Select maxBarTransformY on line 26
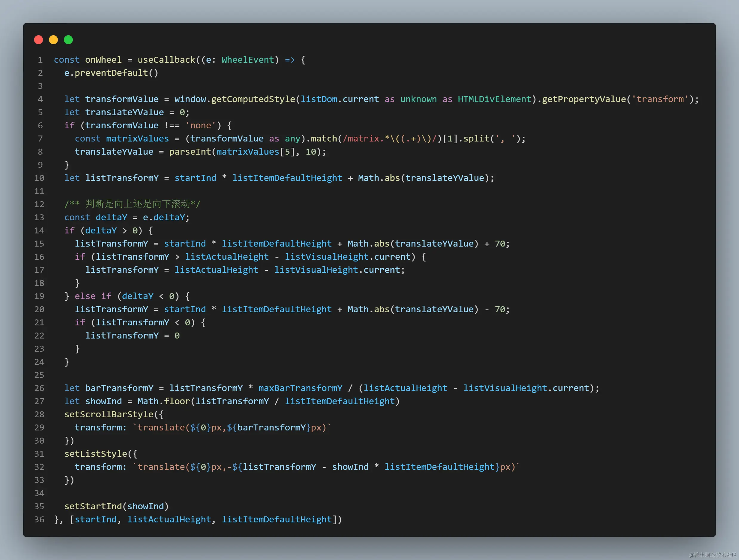This screenshot has width=739, height=560. 300,388
